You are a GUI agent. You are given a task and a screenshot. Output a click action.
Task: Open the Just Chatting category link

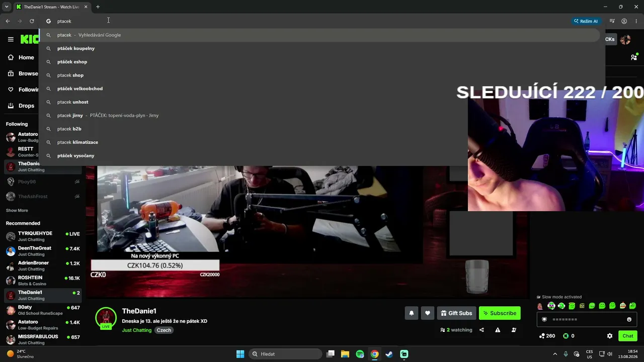136,330
